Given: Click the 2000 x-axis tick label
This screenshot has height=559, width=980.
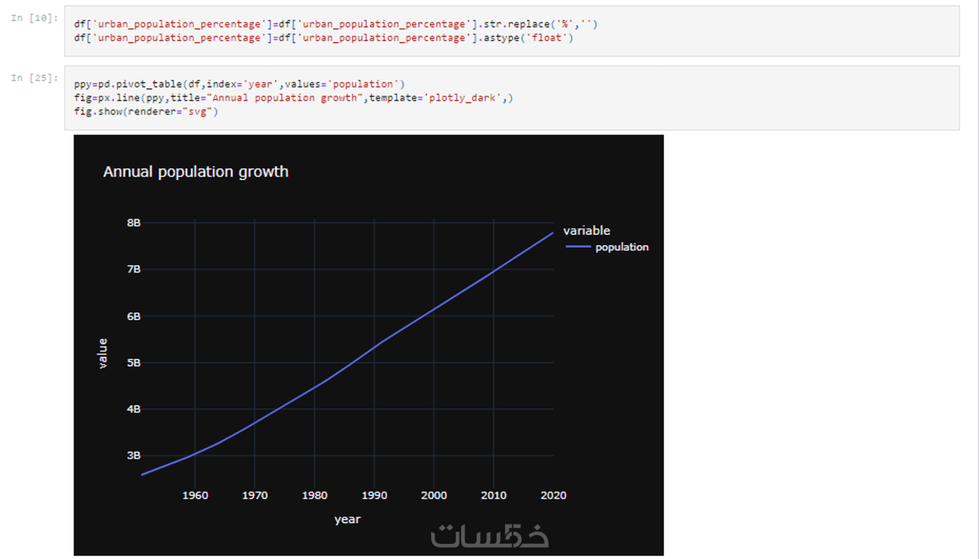Looking at the screenshot, I should (434, 496).
